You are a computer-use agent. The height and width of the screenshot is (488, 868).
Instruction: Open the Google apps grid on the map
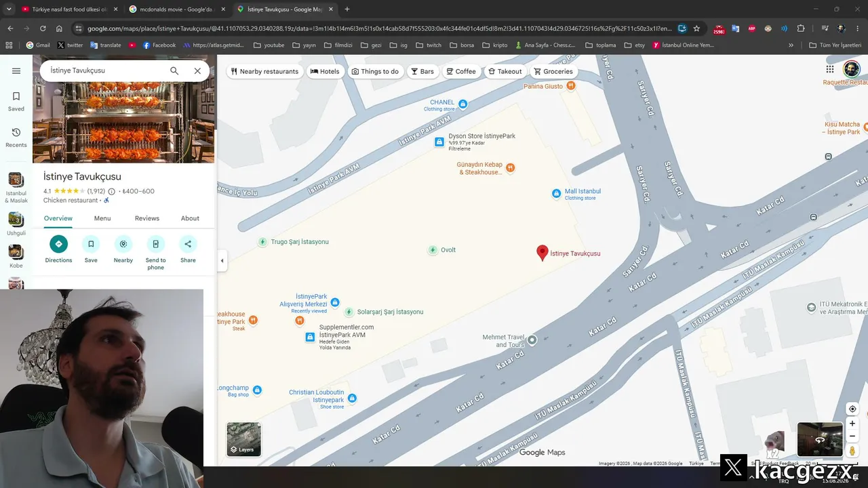pos(830,69)
